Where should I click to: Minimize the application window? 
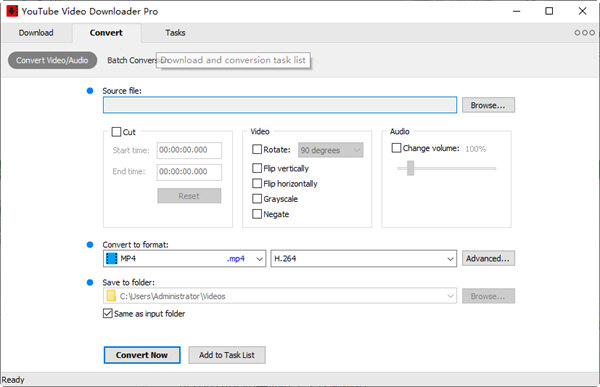pos(517,11)
